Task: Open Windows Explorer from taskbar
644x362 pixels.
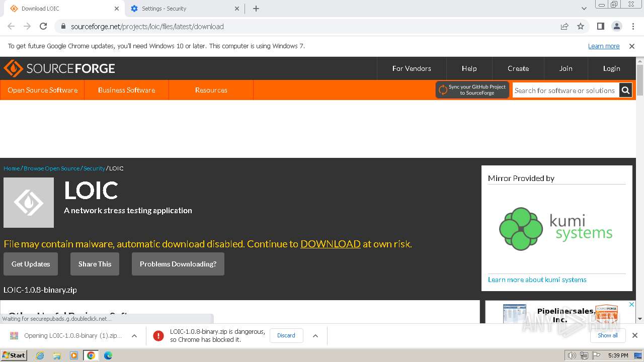Action: pyautogui.click(x=57, y=355)
